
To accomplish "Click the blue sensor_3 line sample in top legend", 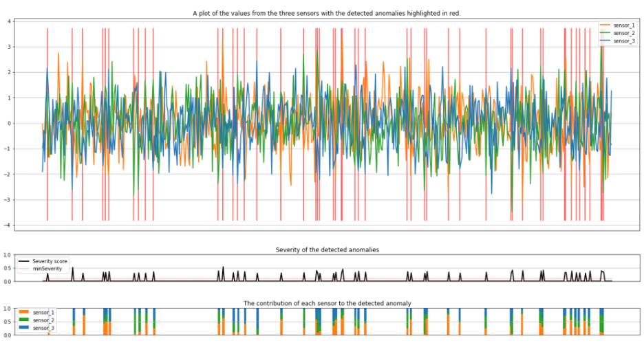I will 605,41.
